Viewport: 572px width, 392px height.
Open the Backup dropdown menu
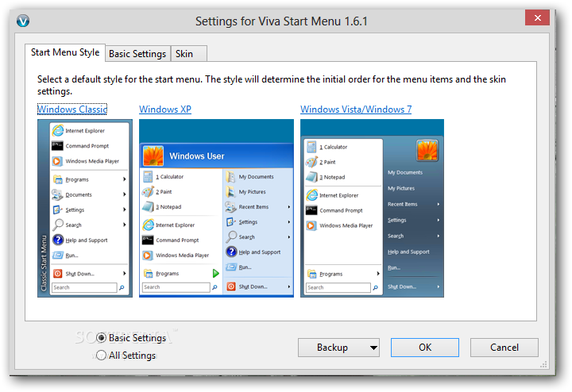[x=338, y=348]
